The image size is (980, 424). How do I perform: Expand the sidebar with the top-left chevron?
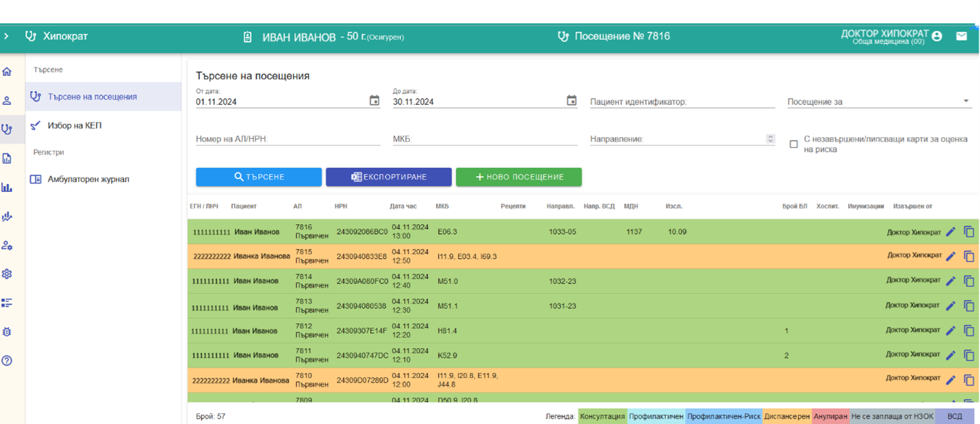click(6, 36)
